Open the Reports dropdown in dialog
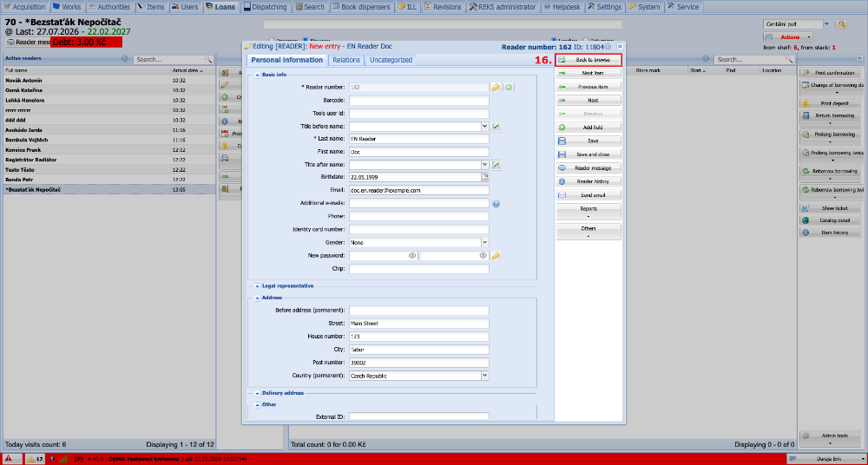The width and height of the screenshot is (868, 465). pos(589,212)
